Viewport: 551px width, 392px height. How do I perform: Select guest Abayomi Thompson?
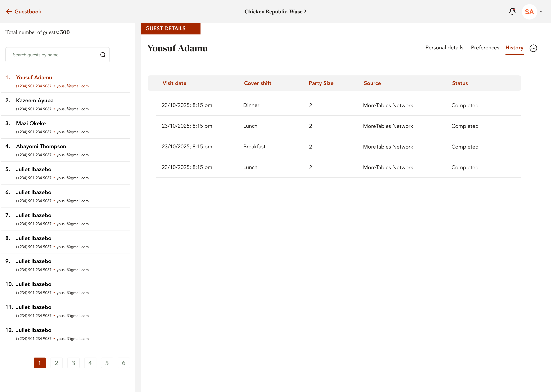pos(66,150)
